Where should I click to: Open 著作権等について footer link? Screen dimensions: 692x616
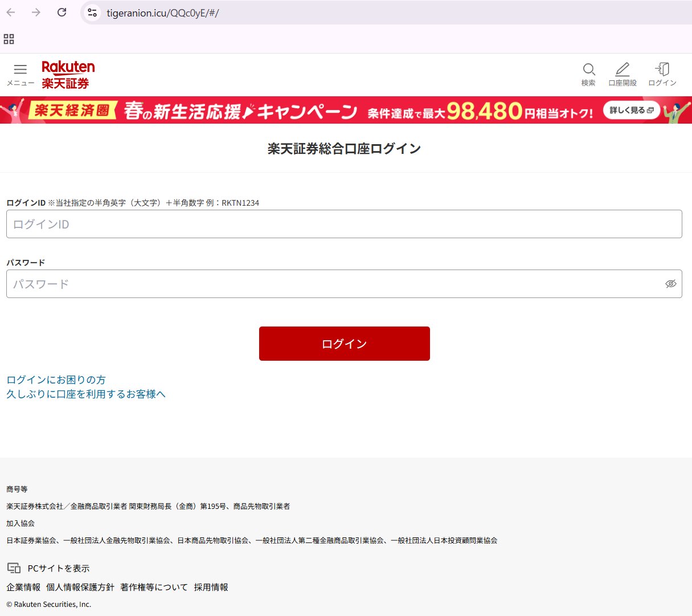154,587
